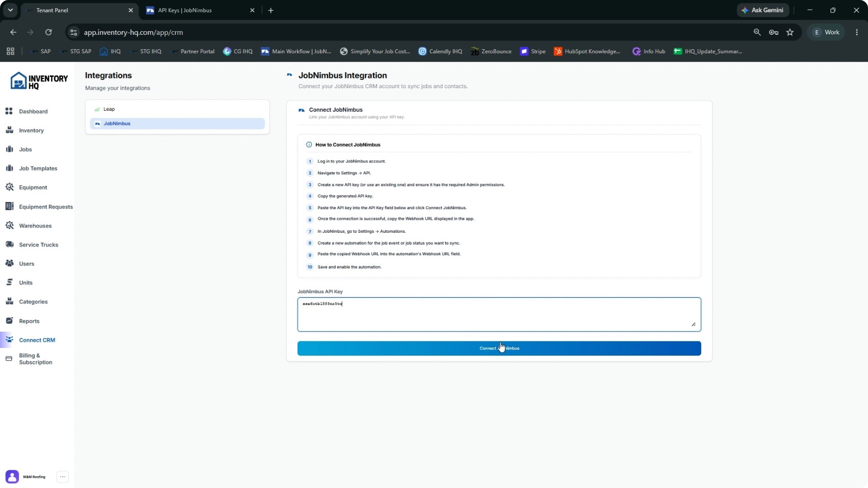Screen dimensions: 868x488
Task: Select Job Templates in the sidebar
Action: click(x=38, y=168)
